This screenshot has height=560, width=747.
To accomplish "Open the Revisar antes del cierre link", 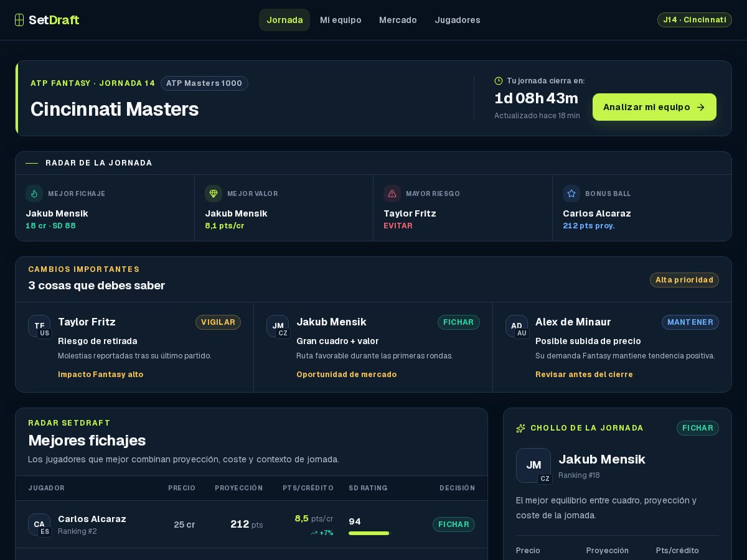I will (584, 375).
